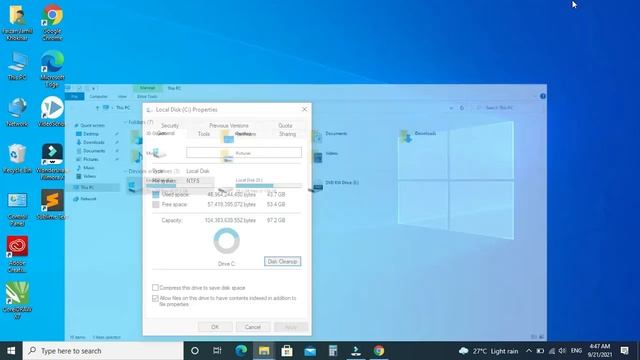Switch to the Tools tab
640x360 pixels.
click(204, 133)
